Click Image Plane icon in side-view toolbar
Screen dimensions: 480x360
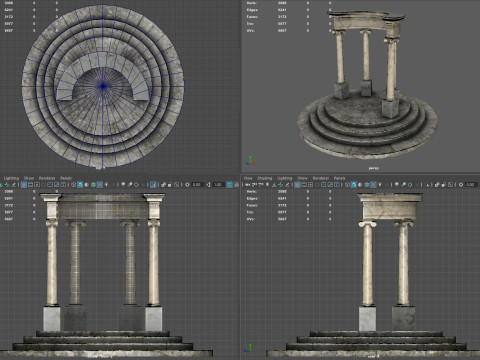coord(274,184)
